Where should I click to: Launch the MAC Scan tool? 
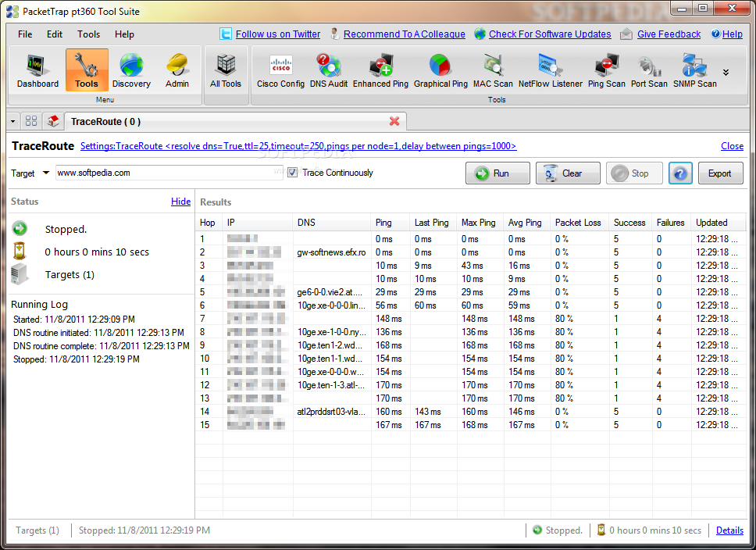click(x=493, y=71)
